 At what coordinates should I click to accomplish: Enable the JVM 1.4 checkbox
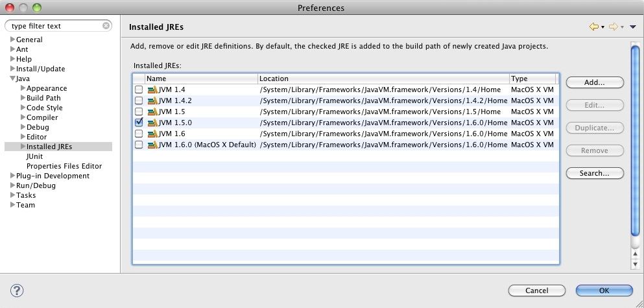(x=139, y=89)
